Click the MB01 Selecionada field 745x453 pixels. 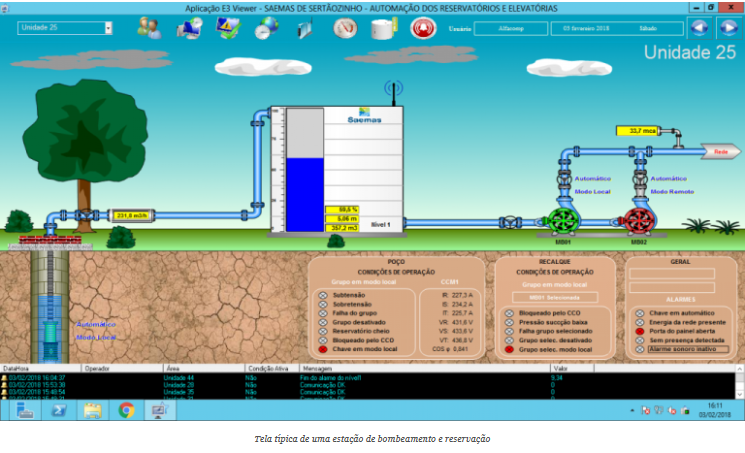(554, 297)
